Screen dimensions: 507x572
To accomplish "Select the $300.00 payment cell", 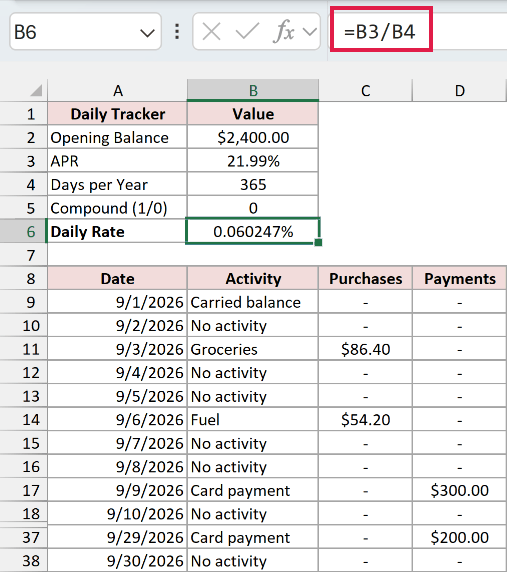I will tap(460, 490).
